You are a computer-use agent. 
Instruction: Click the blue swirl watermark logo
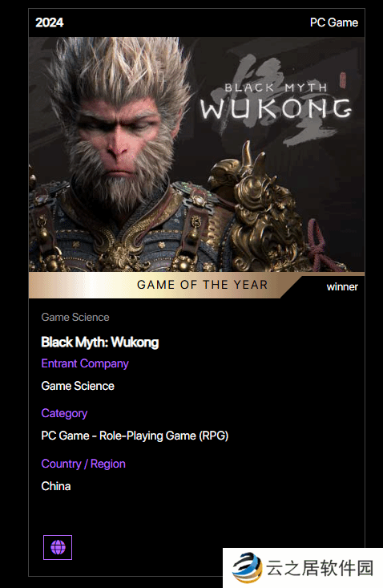(247, 567)
